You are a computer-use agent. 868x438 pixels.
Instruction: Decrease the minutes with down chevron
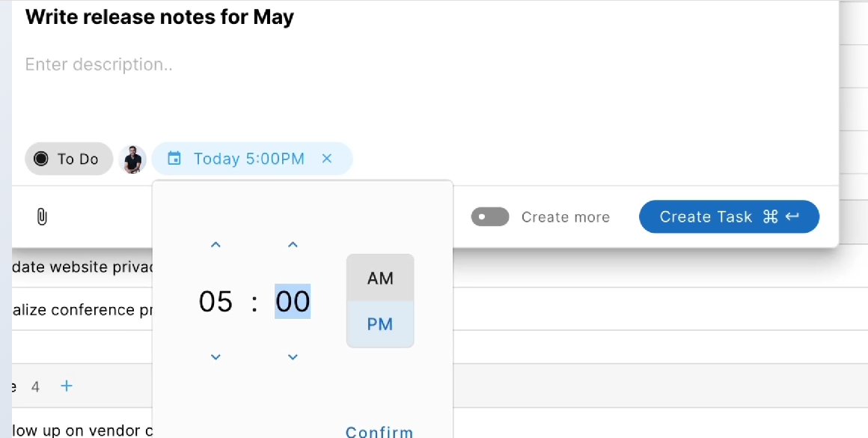[293, 357]
